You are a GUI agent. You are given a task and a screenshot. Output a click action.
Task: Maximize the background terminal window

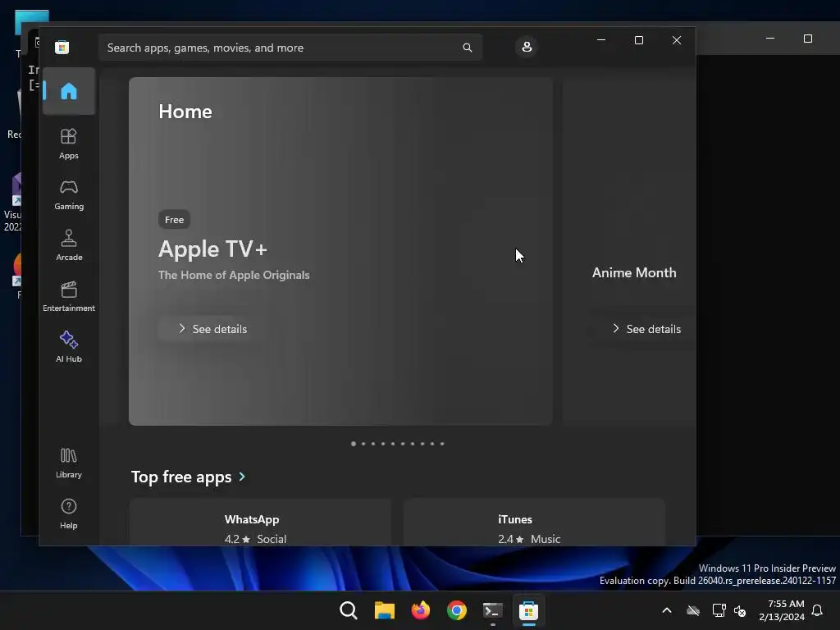pyautogui.click(x=808, y=39)
